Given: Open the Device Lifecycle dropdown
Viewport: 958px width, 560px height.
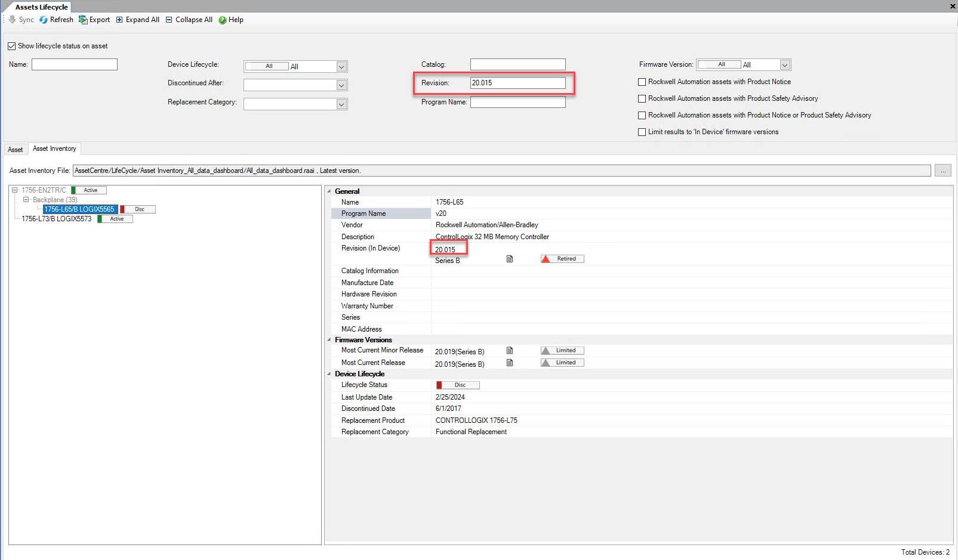Looking at the screenshot, I should [341, 66].
